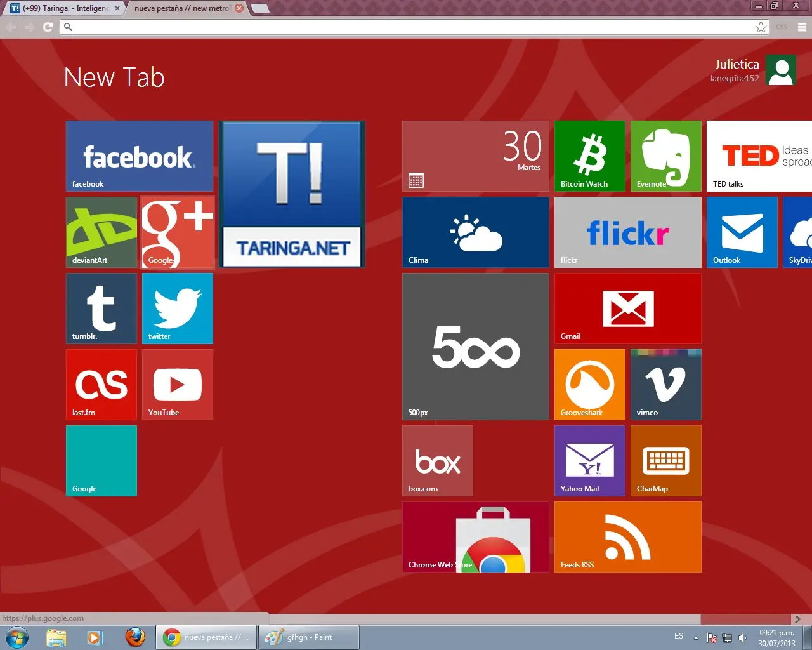Click the CSS extension icon in toolbar

(782, 27)
